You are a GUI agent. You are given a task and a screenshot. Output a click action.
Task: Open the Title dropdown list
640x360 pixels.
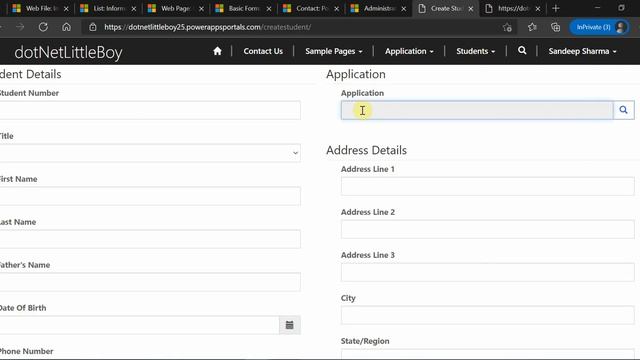pyautogui.click(x=149, y=153)
